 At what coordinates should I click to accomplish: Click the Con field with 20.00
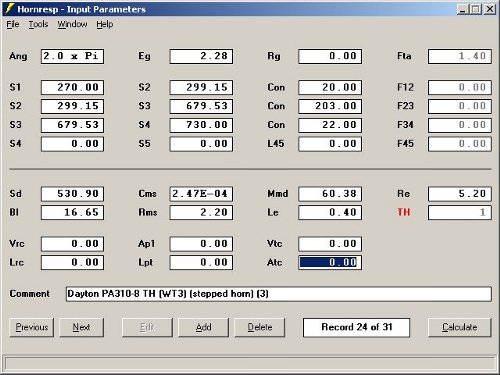pos(330,88)
